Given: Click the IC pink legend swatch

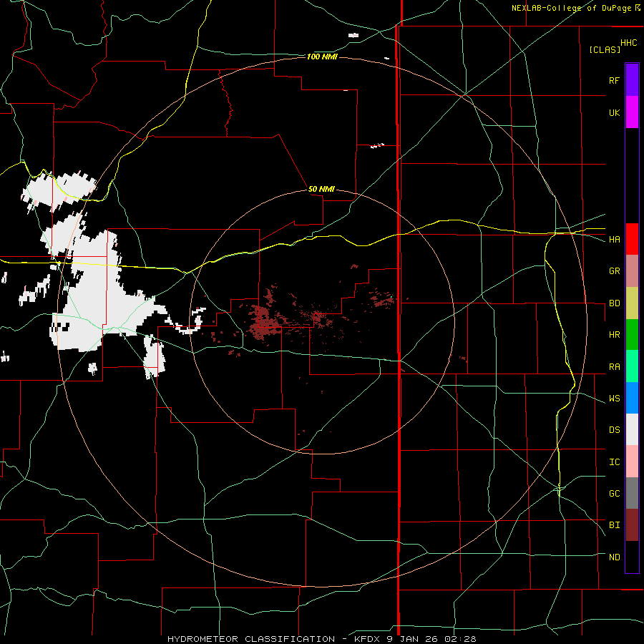Looking at the screenshot, I should 632,462.
